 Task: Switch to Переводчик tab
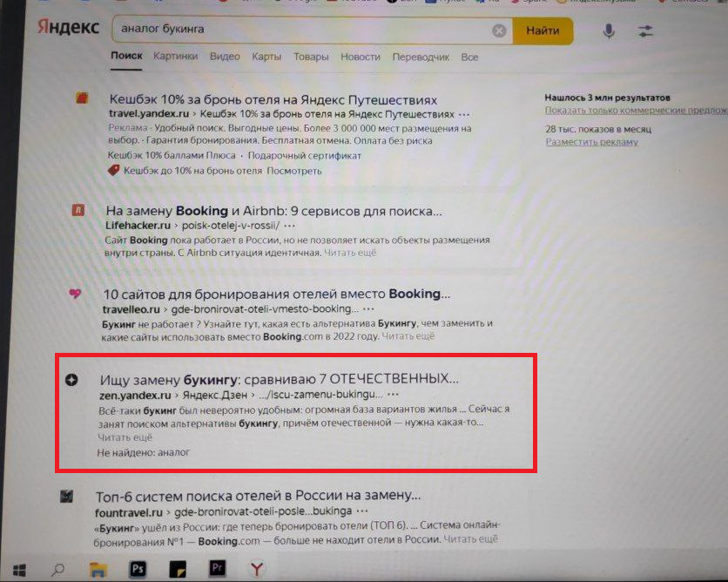421,58
